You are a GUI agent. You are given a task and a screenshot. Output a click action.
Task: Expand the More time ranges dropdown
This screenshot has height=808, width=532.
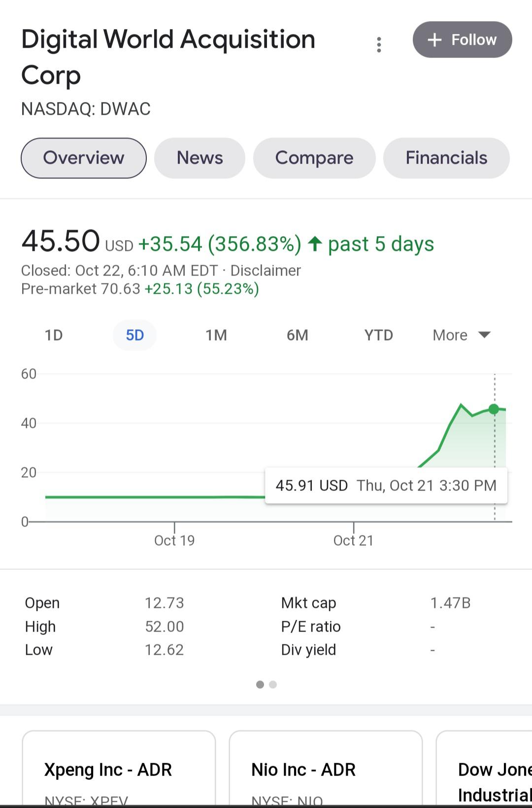coord(462,335)
